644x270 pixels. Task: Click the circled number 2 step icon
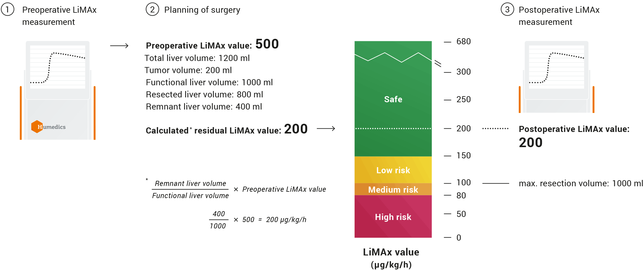pyautogui.click(x=152, y=9)
